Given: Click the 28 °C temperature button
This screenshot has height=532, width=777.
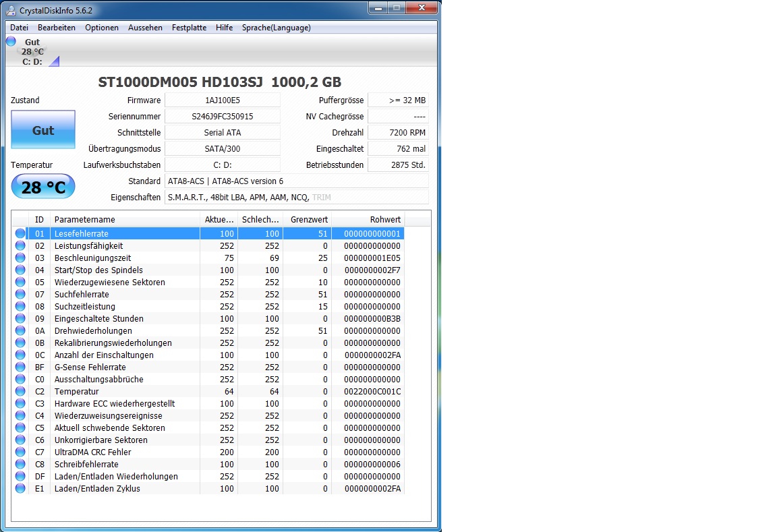Looking at the screenshot, I should click(43, 187).
